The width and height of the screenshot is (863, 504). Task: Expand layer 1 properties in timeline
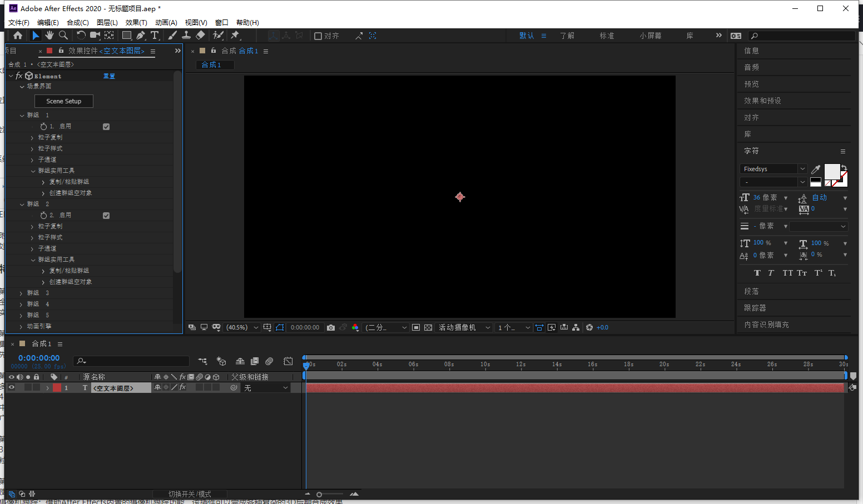tap(47, 388)
